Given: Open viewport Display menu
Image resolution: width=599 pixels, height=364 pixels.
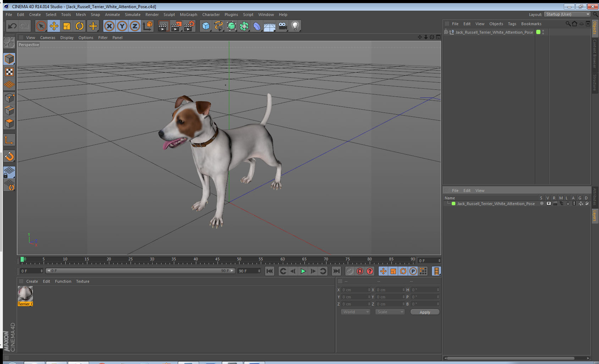Looking at the screenshot, I should [67, 38].
